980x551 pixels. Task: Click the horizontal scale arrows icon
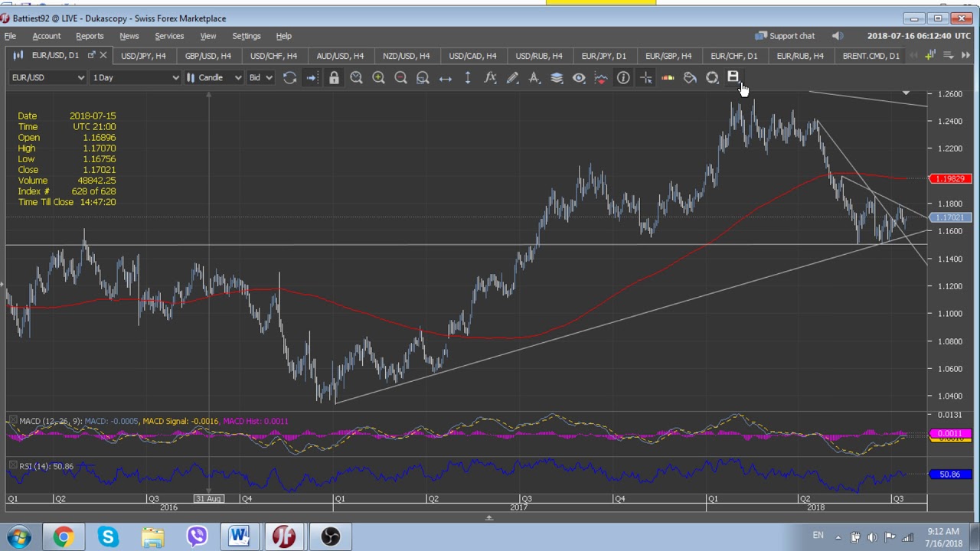click(x=445, y=77)
